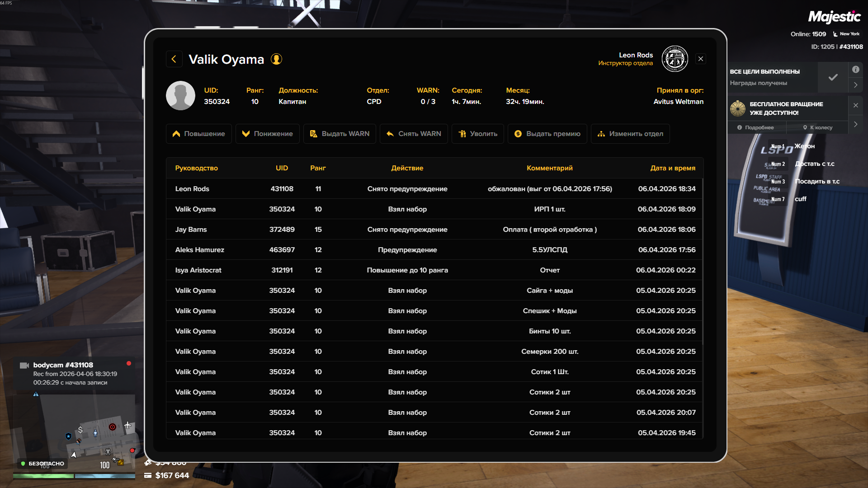Screen dimensions: 868x488
Task: Click Снять WARN button
Action: click(414, 134)
